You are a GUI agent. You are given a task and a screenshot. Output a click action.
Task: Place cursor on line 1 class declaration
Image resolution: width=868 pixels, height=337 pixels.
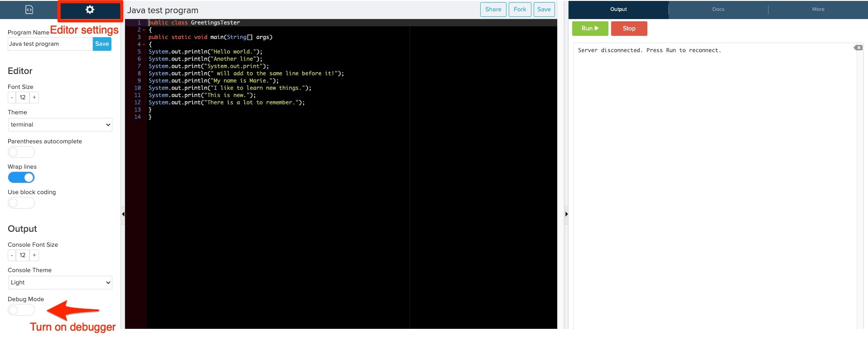pyautogui.click(x=194, y=23)
